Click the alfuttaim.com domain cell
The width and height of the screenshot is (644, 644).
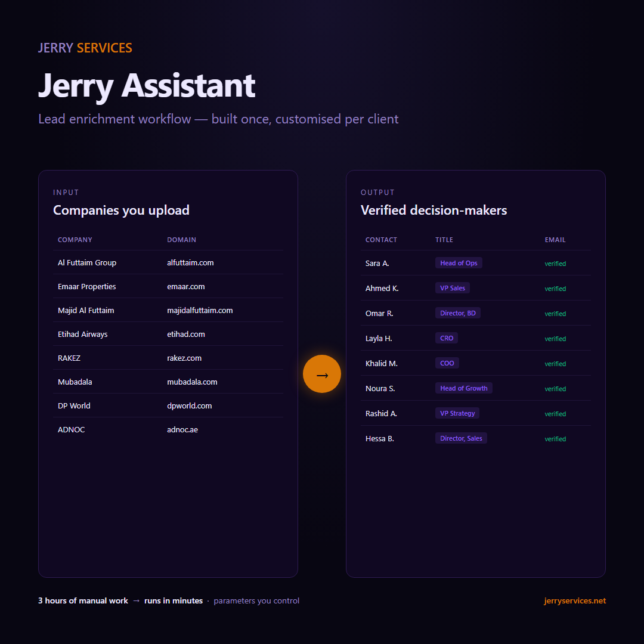[190, 262]
